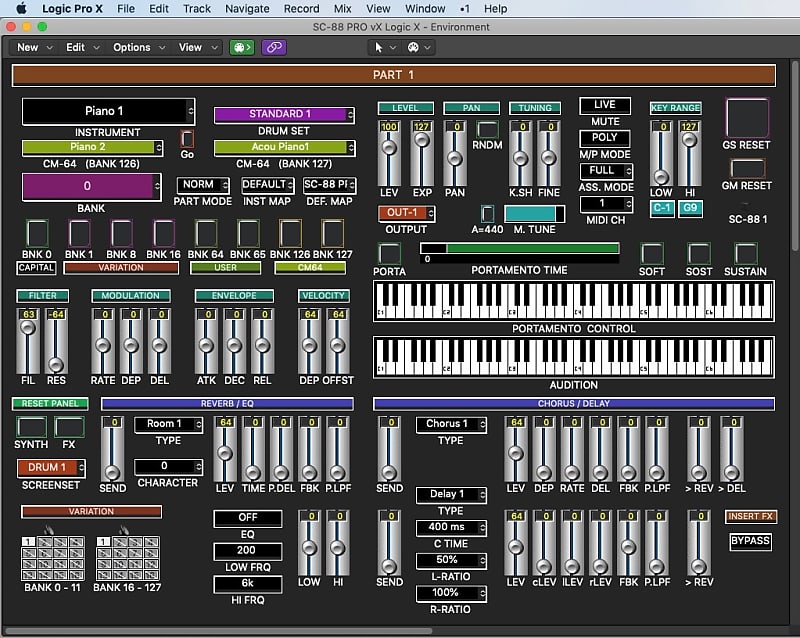
Task: Toggle the SUSTAIN pedal switch
Action: (745, 254)
